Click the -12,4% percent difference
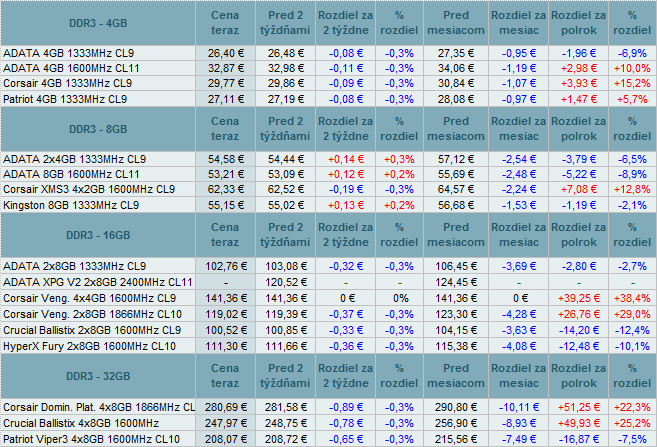 632,330
